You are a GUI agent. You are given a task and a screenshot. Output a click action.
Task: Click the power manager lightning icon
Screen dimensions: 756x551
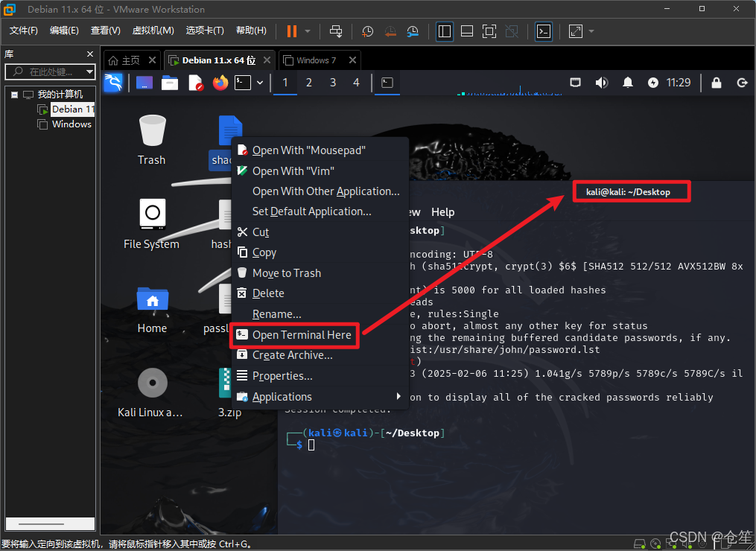tap(652, 83)
